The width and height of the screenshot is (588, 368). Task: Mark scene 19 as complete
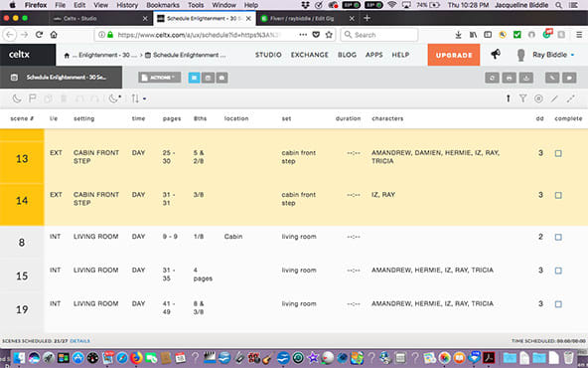pos(558,304)
